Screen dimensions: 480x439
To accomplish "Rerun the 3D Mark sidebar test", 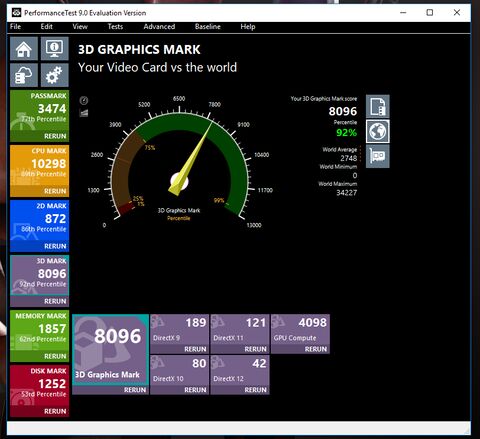I will pyautogui.click(x=55, y=301).
